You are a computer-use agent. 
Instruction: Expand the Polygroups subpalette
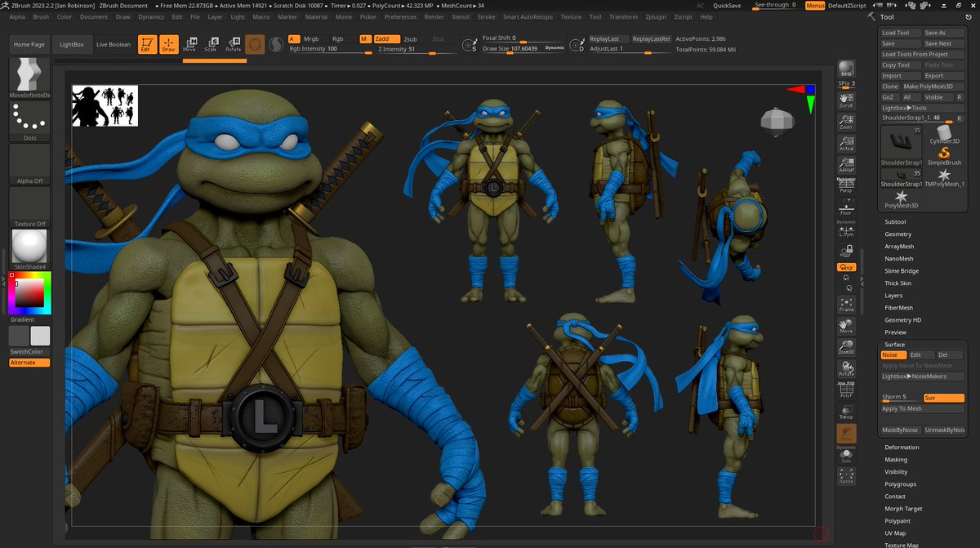[x=899, y=484]
